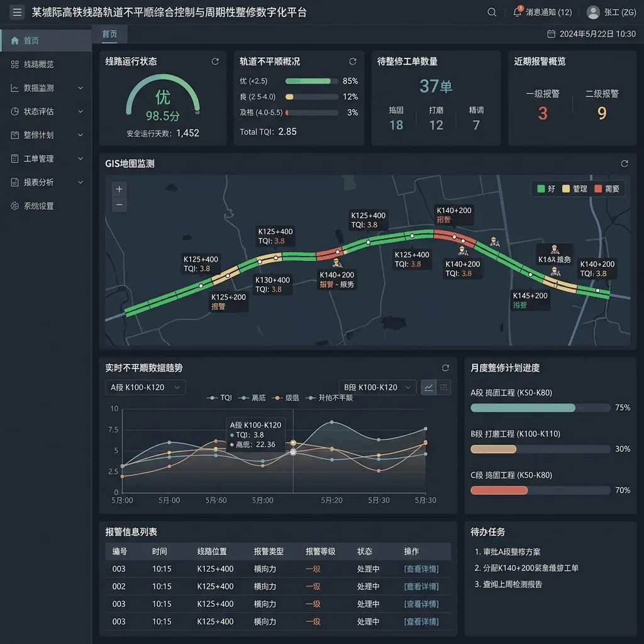Refresh the 轨道不平顺概况 card
644x644 pixels.
(x=352, y=62)
